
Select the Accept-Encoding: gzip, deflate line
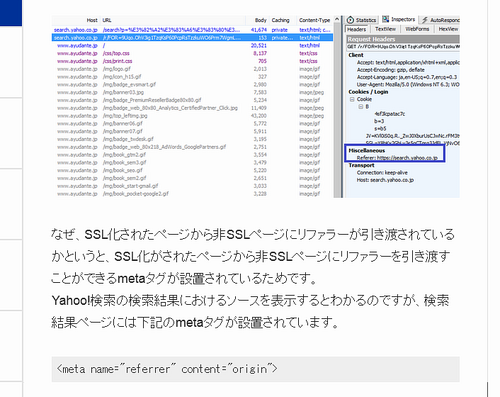391,70
